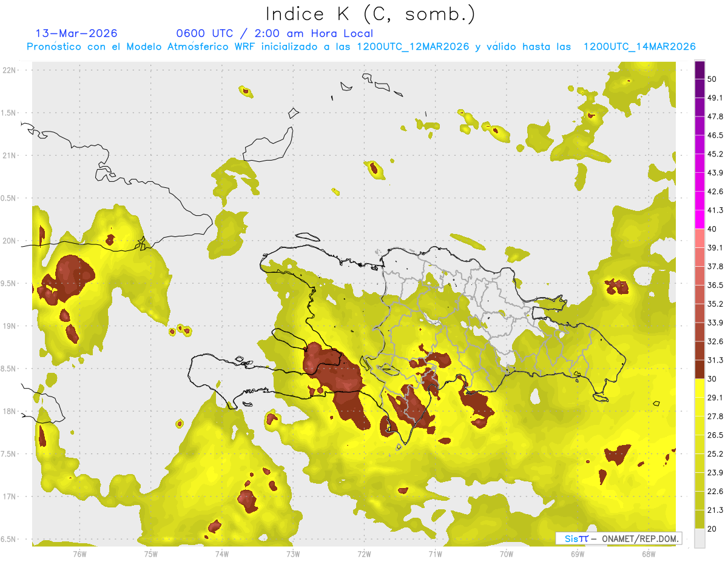Screen dimensions: 728x562
Task: Click the colorbar value "42.6"
Action: click(715, 192)
